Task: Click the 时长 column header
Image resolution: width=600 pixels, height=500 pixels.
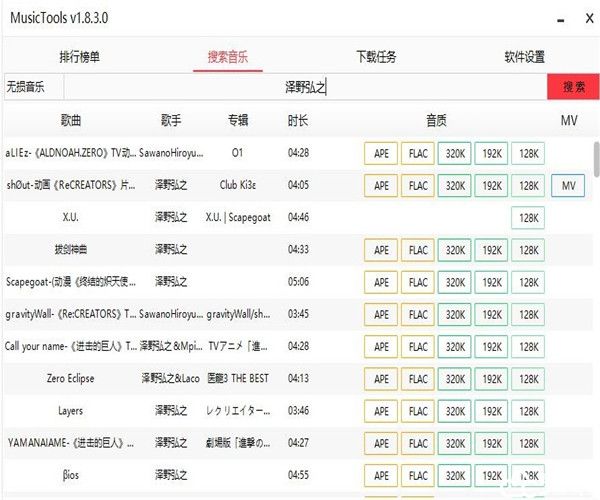Action: click(298, 121)
